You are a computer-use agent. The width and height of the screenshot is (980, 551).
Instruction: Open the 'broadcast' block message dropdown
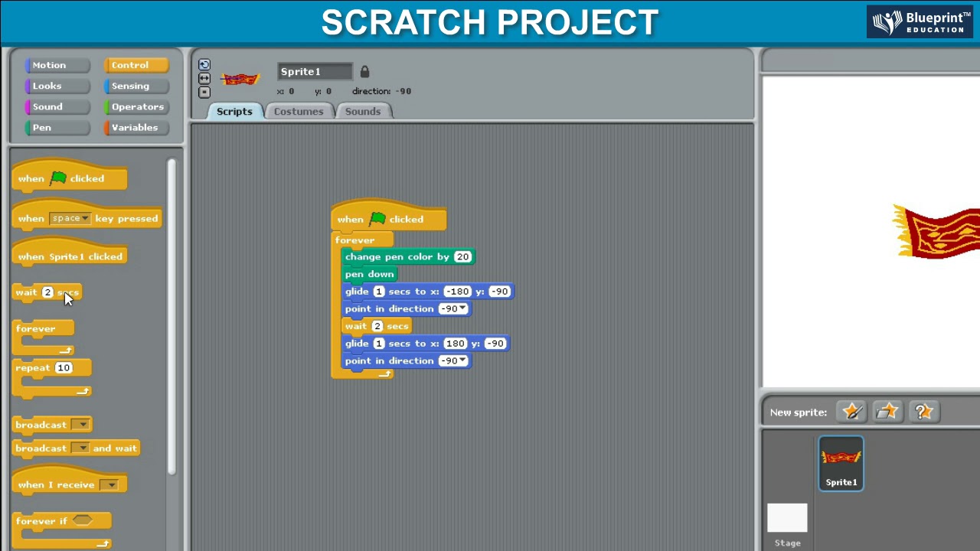pos(81,425)
